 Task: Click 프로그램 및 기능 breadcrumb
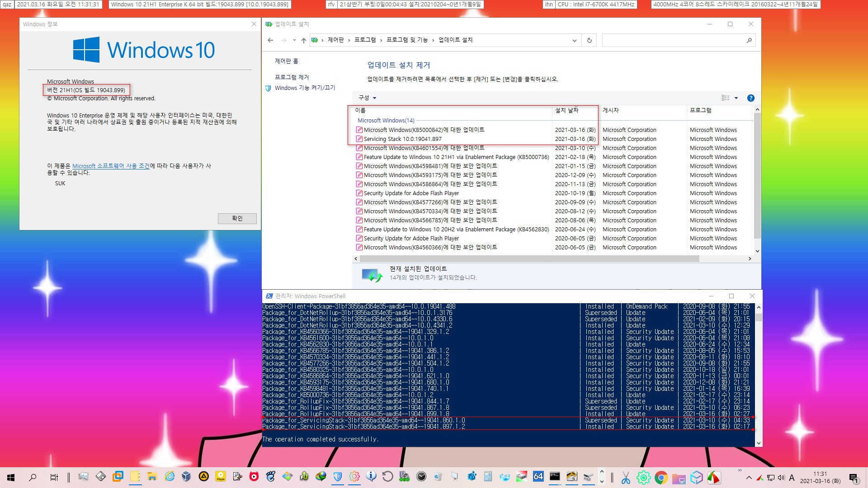407,40
